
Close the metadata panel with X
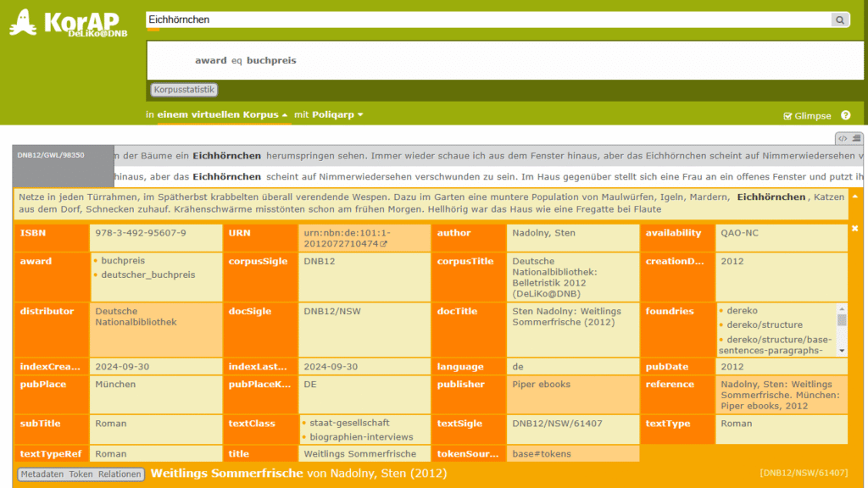(854, 228)
